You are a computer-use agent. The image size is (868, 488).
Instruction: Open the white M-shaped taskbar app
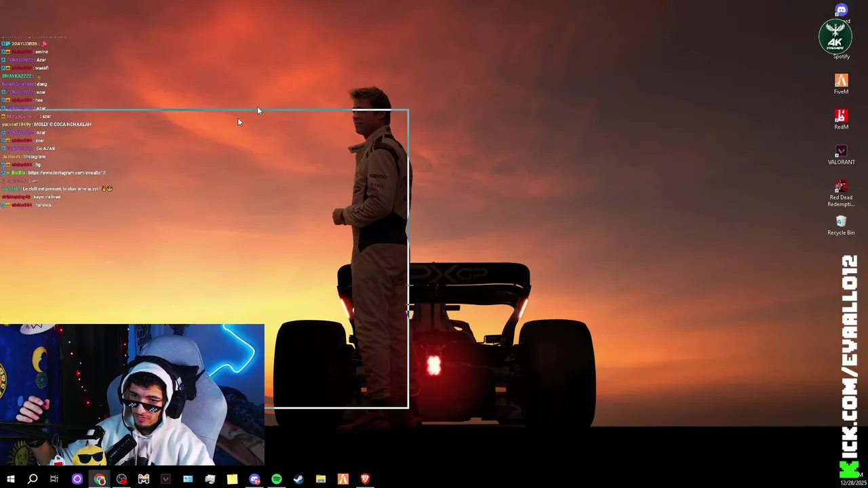pyautogui.click(x=144, y=479)
